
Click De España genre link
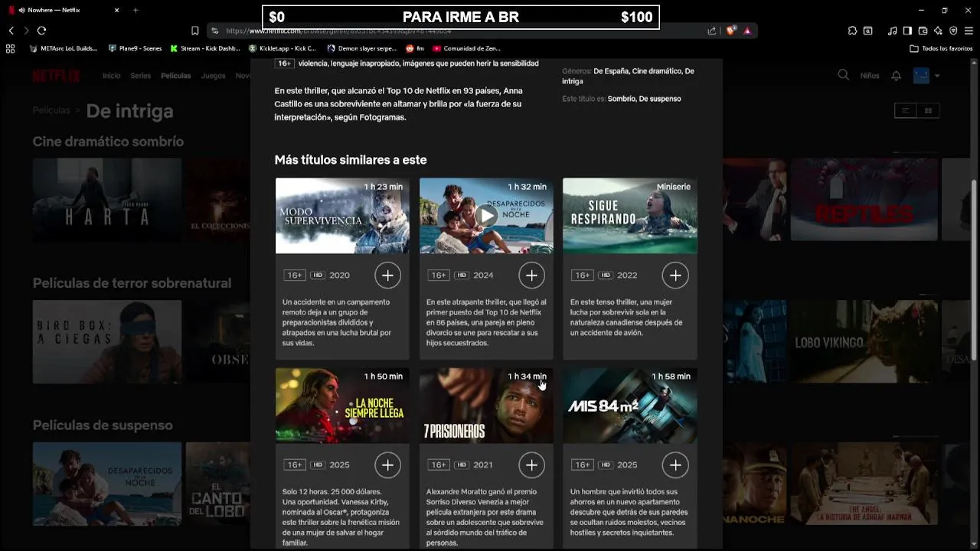[x=610, y=71]
